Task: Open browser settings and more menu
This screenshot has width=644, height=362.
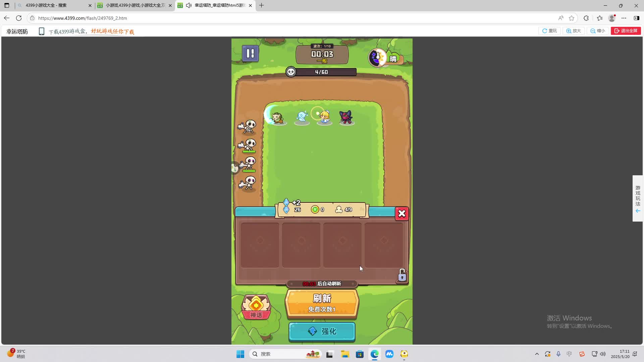Action: [624, 18]
